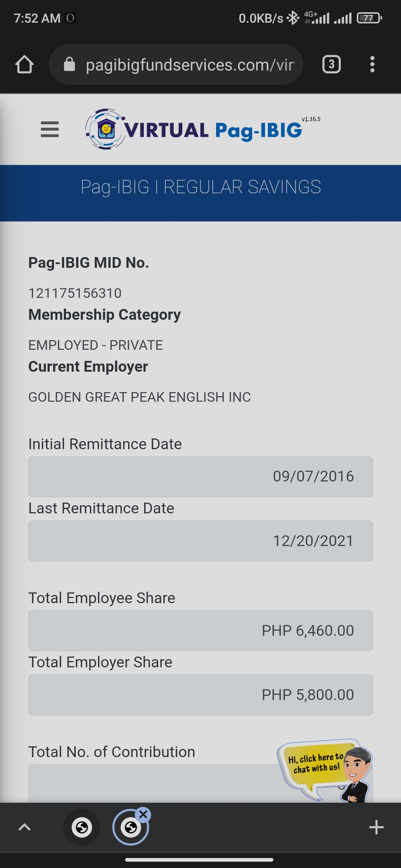Tap the Pag-IBIG MID number text

(x=75, y=293)
